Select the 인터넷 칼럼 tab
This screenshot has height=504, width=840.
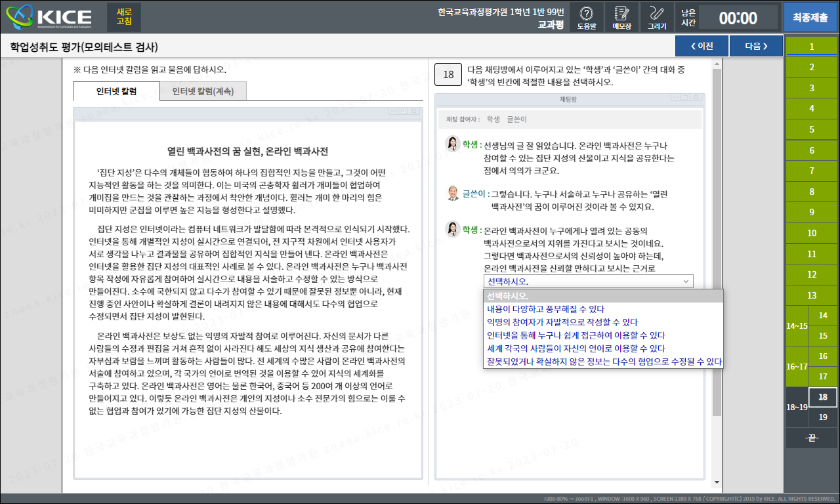(x=116, y=91)
